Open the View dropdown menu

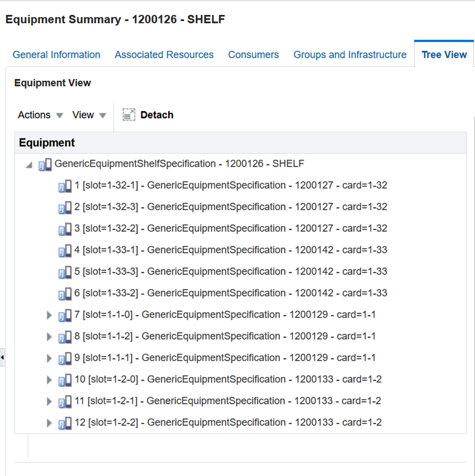point(89,115)
